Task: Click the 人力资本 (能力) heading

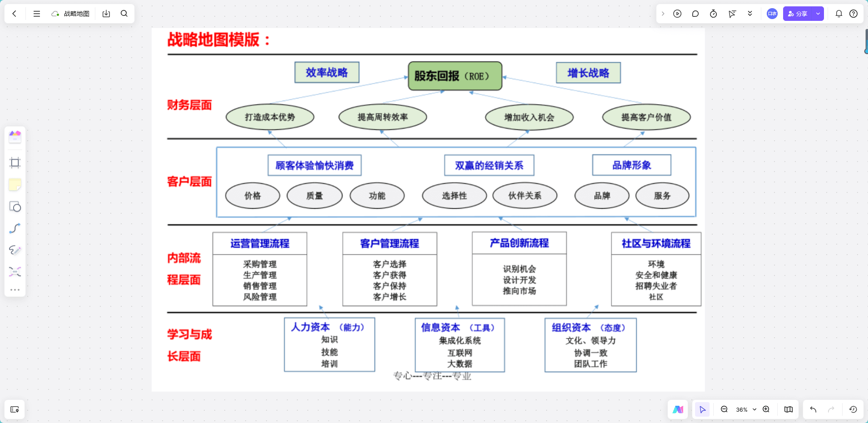Action: (328, 327)
